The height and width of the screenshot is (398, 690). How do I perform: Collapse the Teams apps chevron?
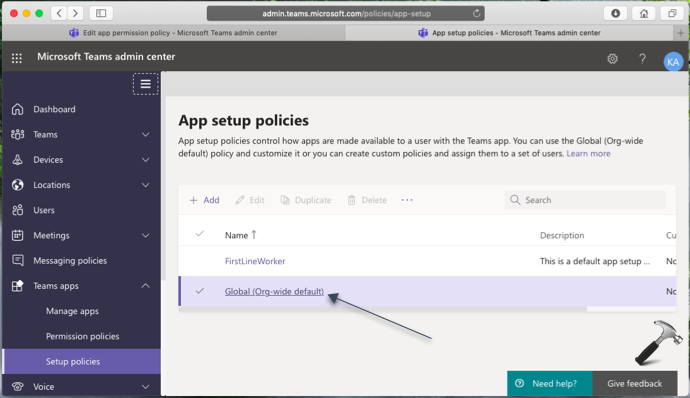pyautogui.click(x=146, y=286)
